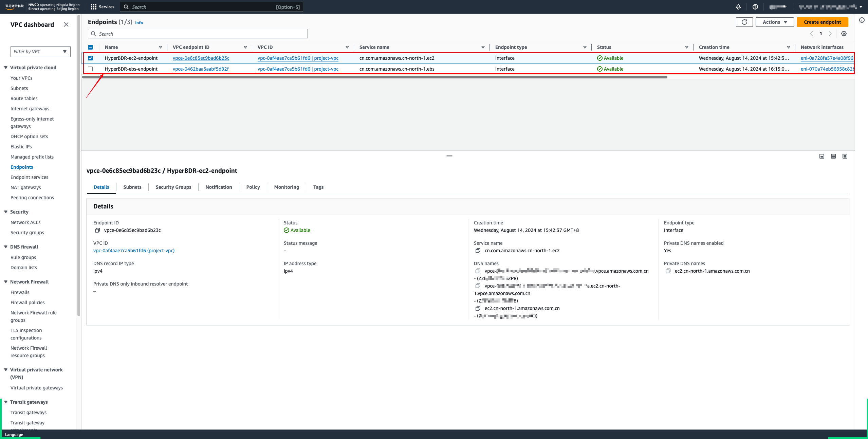Click the notifications bell icon
Screen dimensions: 868x439
pyautogui.click(x=738, y=7)
